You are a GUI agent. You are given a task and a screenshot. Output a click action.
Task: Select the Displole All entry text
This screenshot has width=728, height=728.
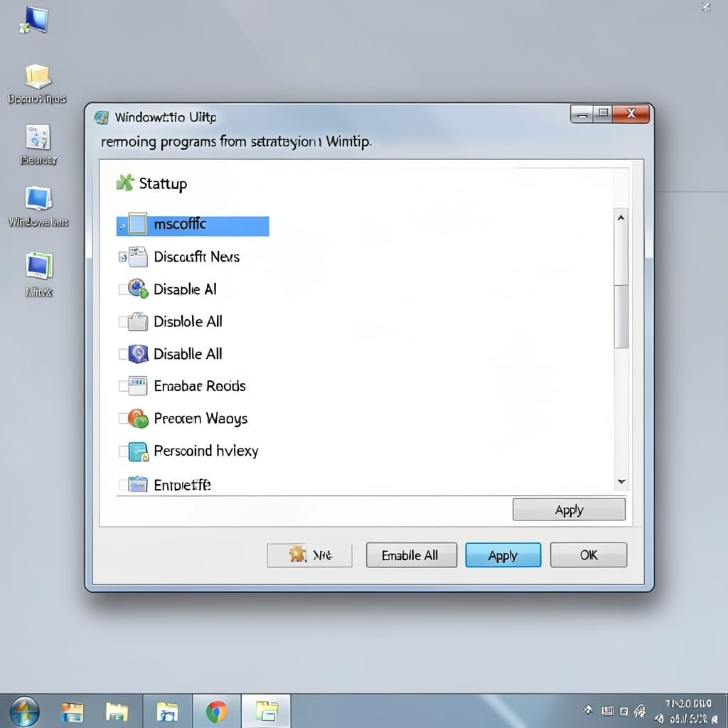(x=188, y=321)
